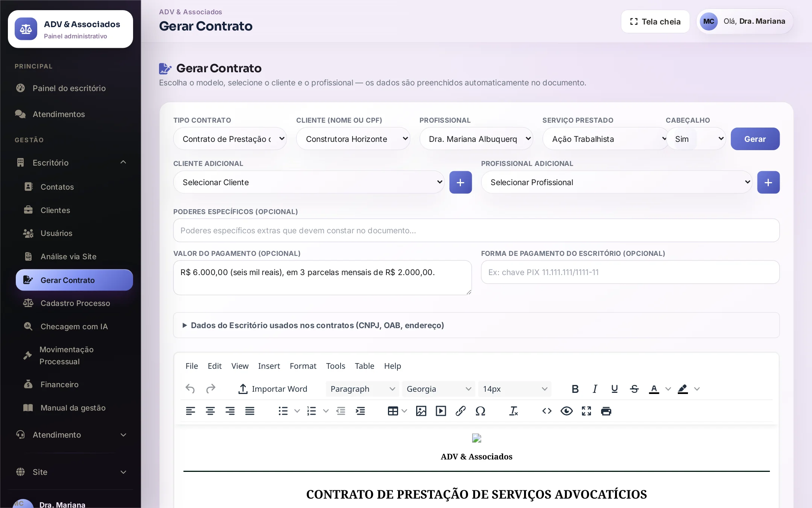Open source code view icon
Image resolution: width=812 pixels, height=508 pixels.
547,411
